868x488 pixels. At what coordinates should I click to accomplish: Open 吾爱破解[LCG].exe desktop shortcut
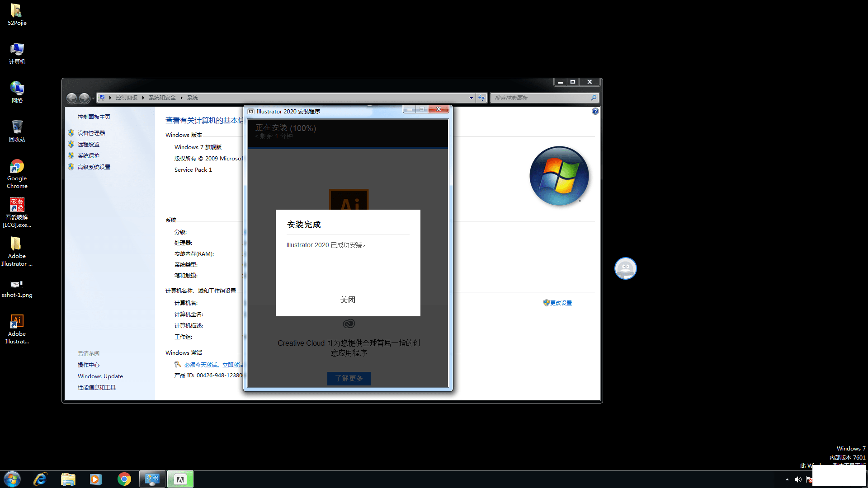[x=17, y=213]
